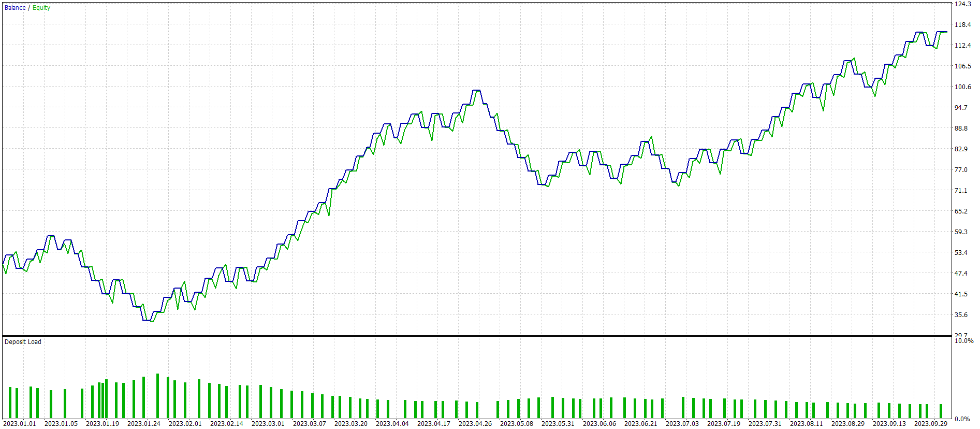Click the 2023.07.19 date label
Image resolution: width=980 pixels, height=429 pixels.
(723, 424)
